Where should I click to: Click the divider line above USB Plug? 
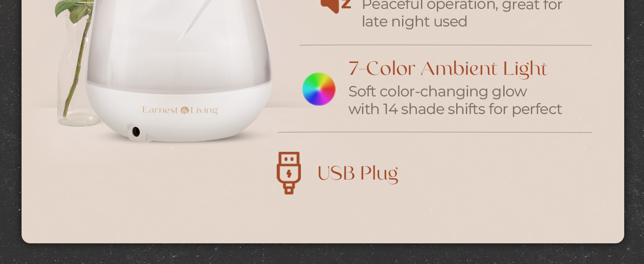pyautogui.click(x=435, y=132)
